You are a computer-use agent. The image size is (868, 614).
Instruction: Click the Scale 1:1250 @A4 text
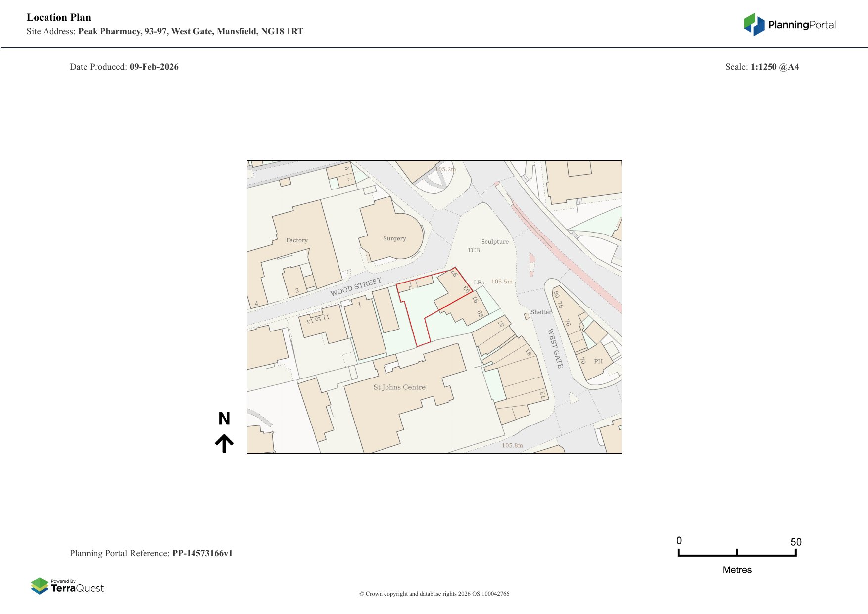point(762,67)
